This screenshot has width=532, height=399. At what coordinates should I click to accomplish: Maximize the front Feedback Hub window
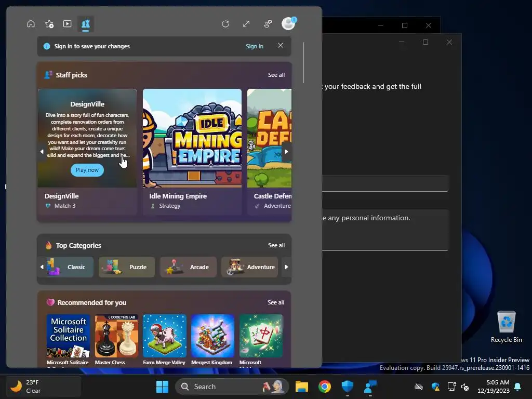[425, 42]
